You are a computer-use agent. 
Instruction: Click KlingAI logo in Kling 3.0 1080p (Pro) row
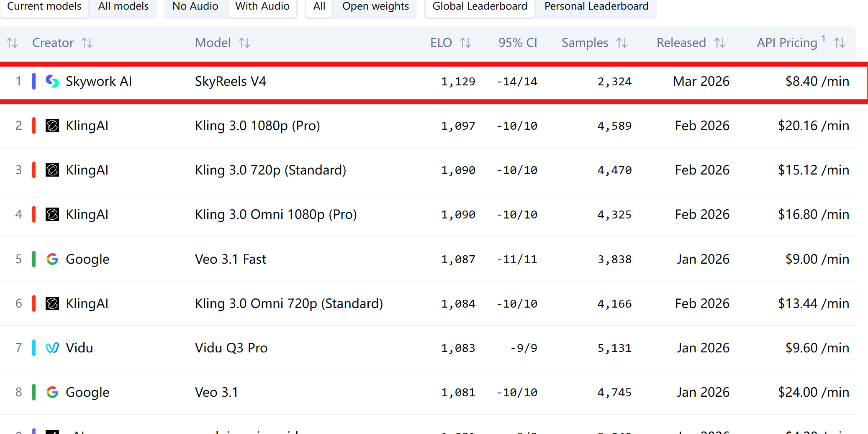click(52, 126)
